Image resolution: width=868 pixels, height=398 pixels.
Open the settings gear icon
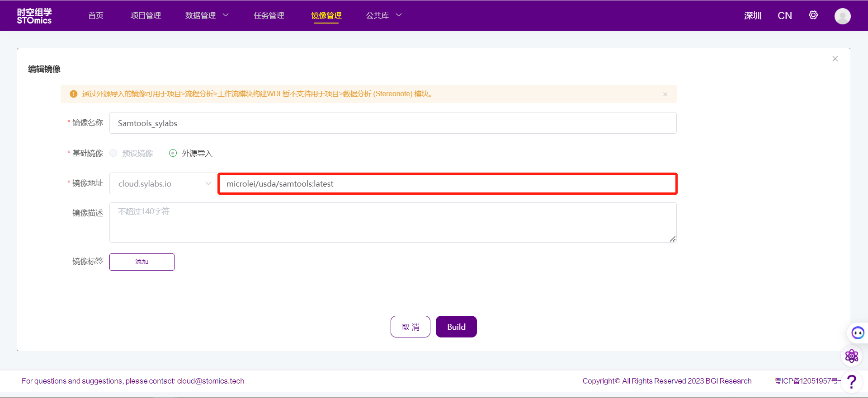pyautogui.click(x=813, y=15)
